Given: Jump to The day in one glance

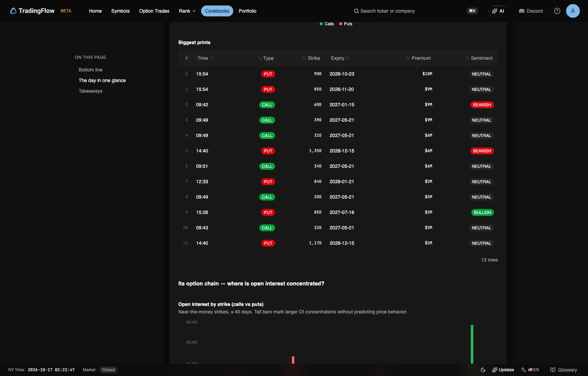Looking at the screenshot, I should tap(102, 80).
